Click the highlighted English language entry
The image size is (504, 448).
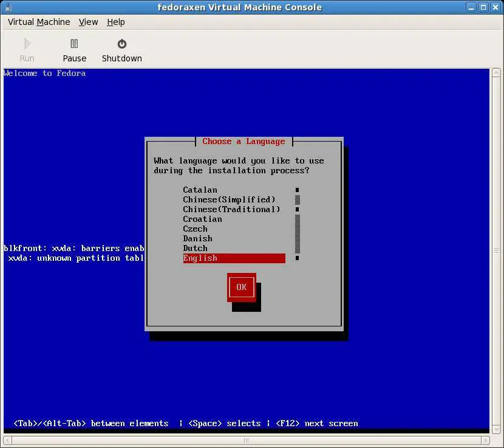(234, 258)
